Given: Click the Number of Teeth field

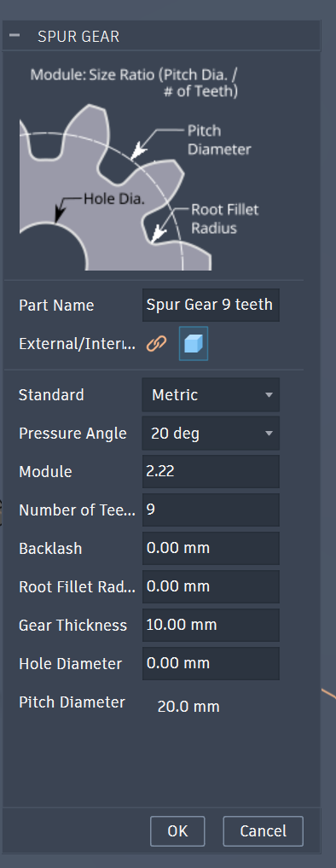Looking at the screenshot, I should click(211, 510).
